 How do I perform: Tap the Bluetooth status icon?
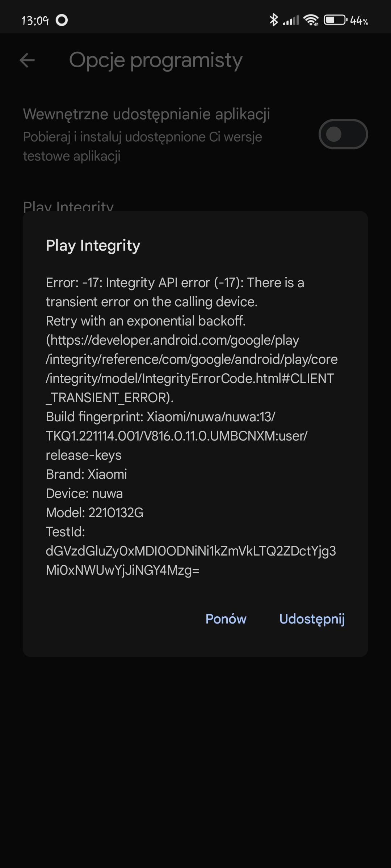click(273, 20)
